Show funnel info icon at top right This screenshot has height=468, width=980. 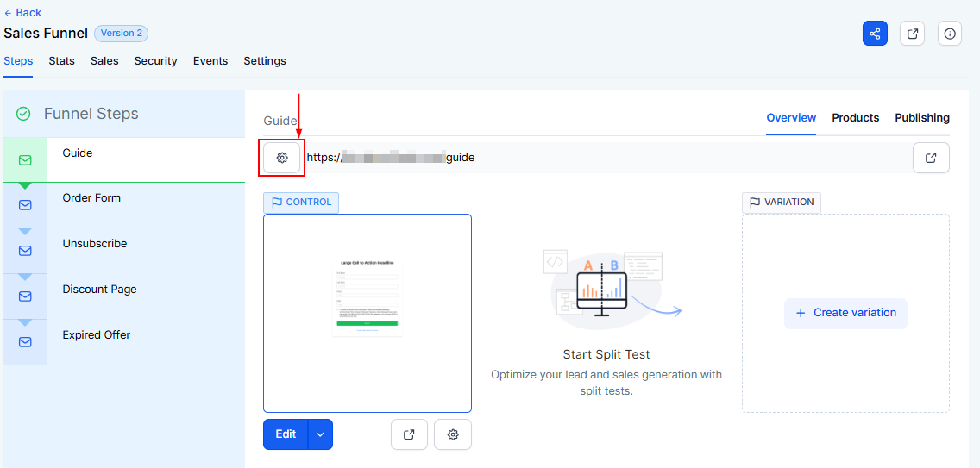[949, 33]
